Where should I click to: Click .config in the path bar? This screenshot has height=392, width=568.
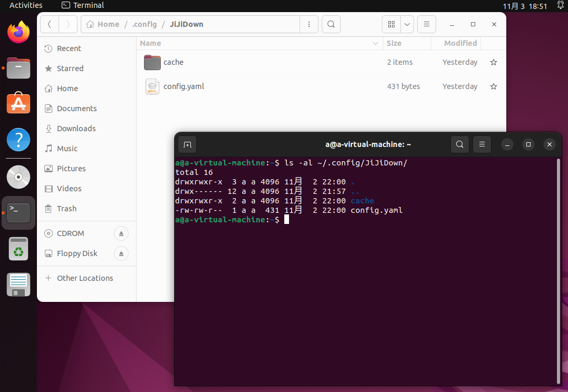click(144, 24)
